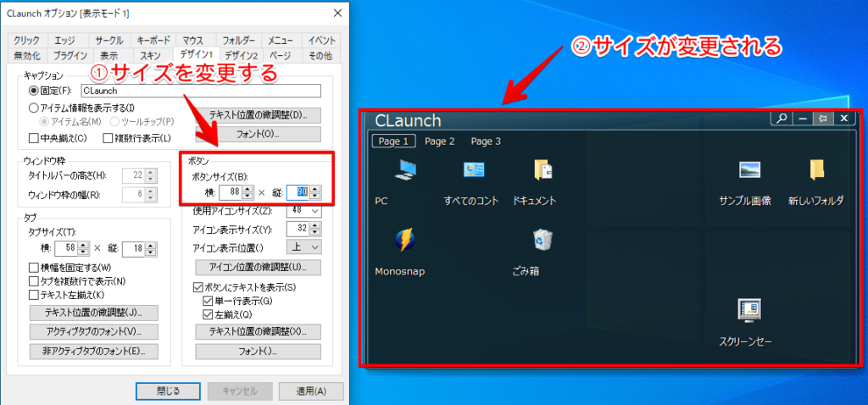
Task: Toggle the 中央揃え(C) checkbox
Action: 33,138
